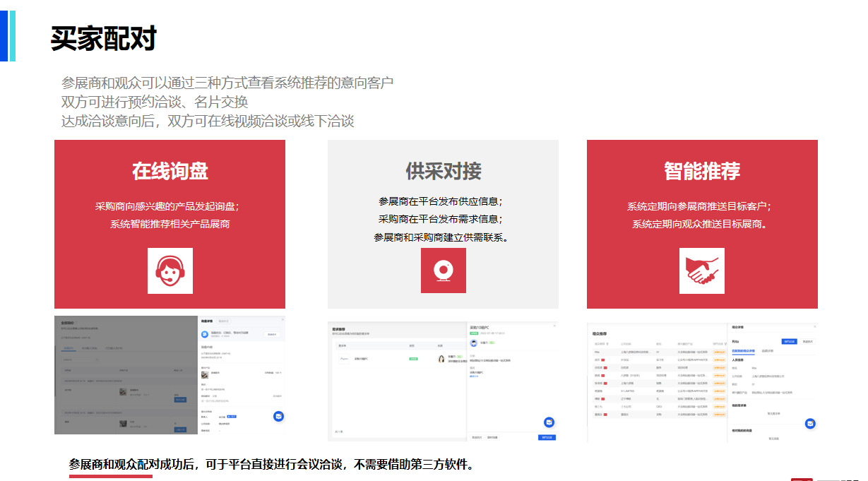Click blue button at bottom of demand panel
Screen dimensions: 868x481
click(547, 437)
